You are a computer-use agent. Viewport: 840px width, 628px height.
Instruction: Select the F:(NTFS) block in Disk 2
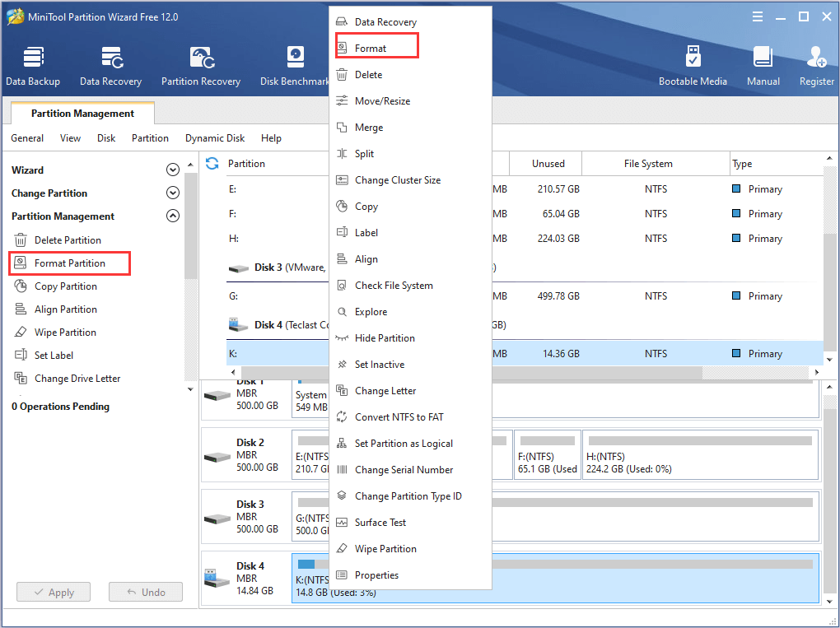[548, 455]
